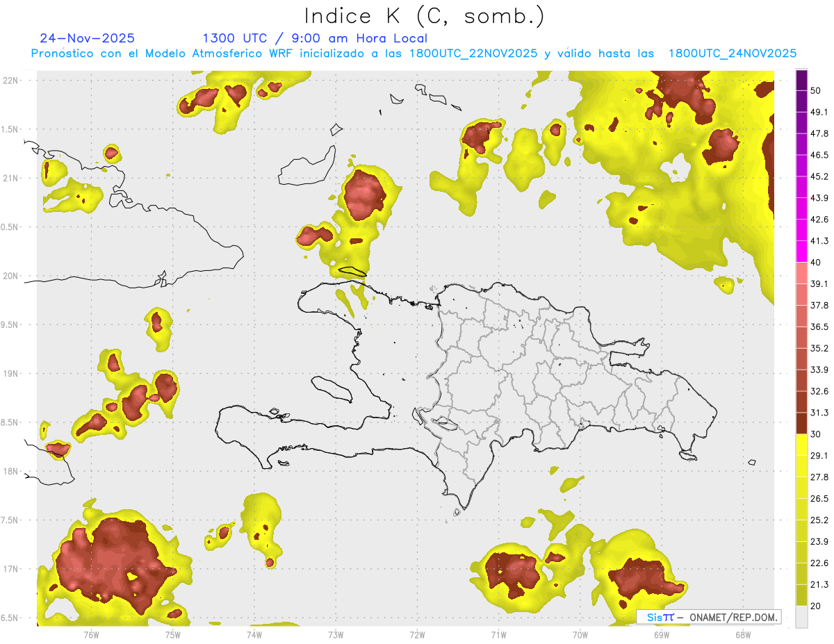The image size is (834, 644).
Task: Click legend value '37.8'
Action: pyautogui.click(x=819, y=305)
